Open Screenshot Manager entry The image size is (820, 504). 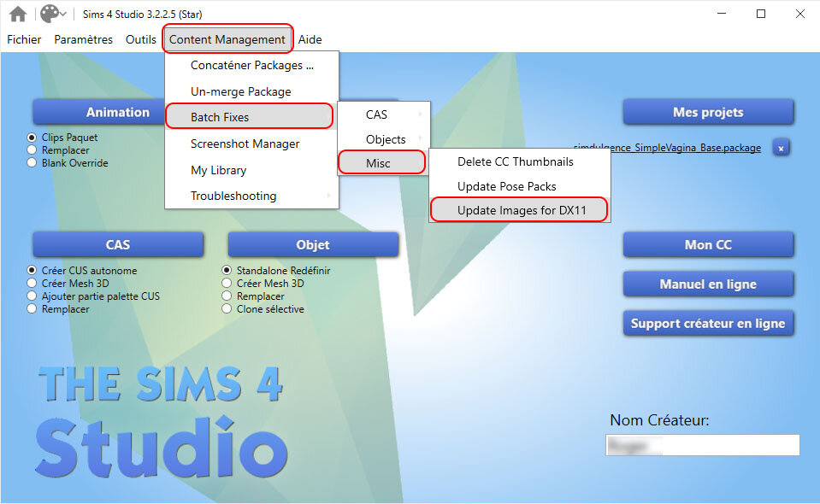point(251,144)
